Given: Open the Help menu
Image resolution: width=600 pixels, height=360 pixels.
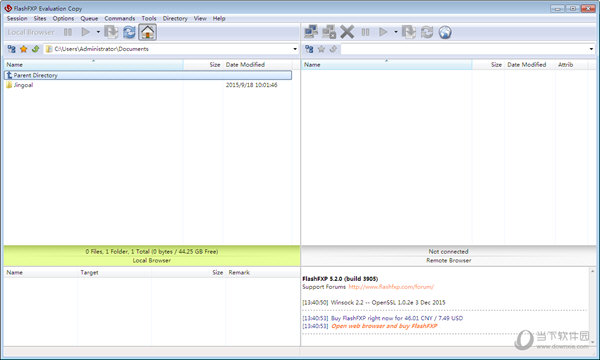Looking at the screenshot, I should click(x=219, y=18).
